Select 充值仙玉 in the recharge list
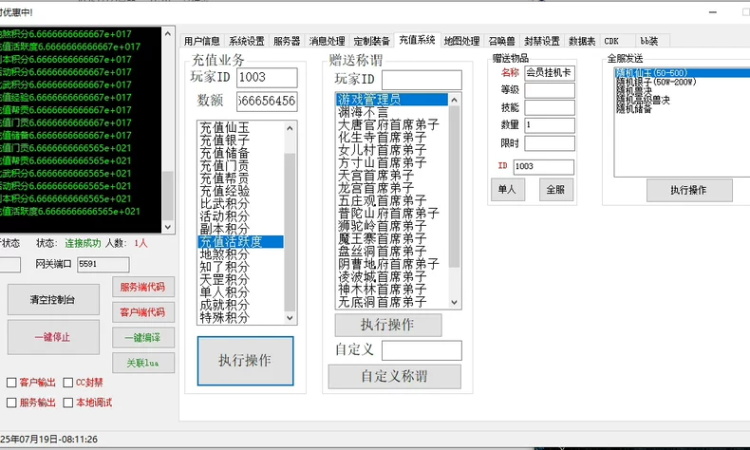Image resolution: width=750 pixels, height=450 pixels. coord(225,128)
